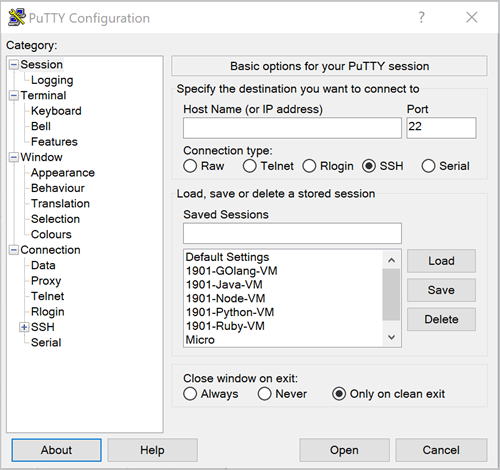Click the Cancel button
Image resolution: width=500 pixels, height=470 pixels.
(x=441, y=450)
